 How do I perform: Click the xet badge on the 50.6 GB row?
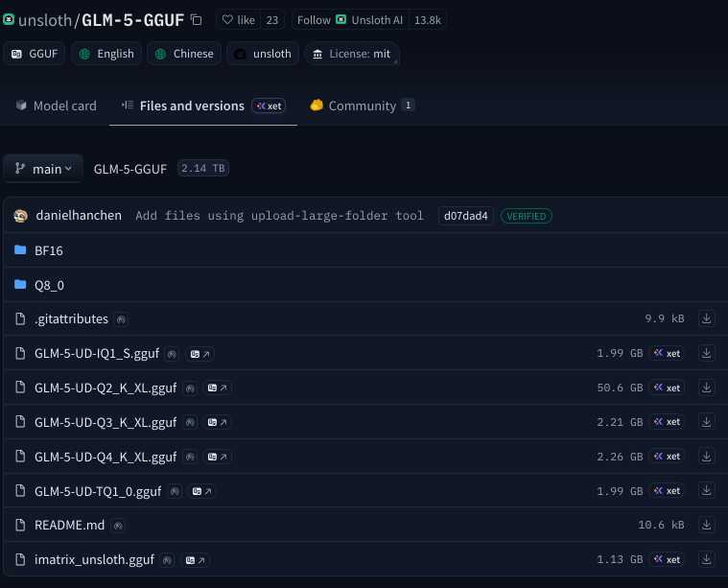pos(667,388)
